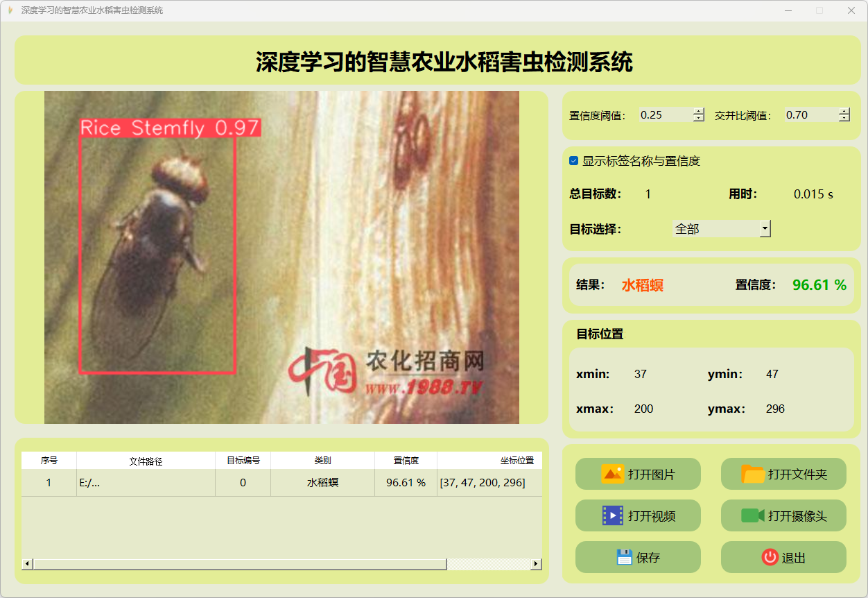Click the 保存 button label
This screenshot has height=598, width=868.
point(648,558)
